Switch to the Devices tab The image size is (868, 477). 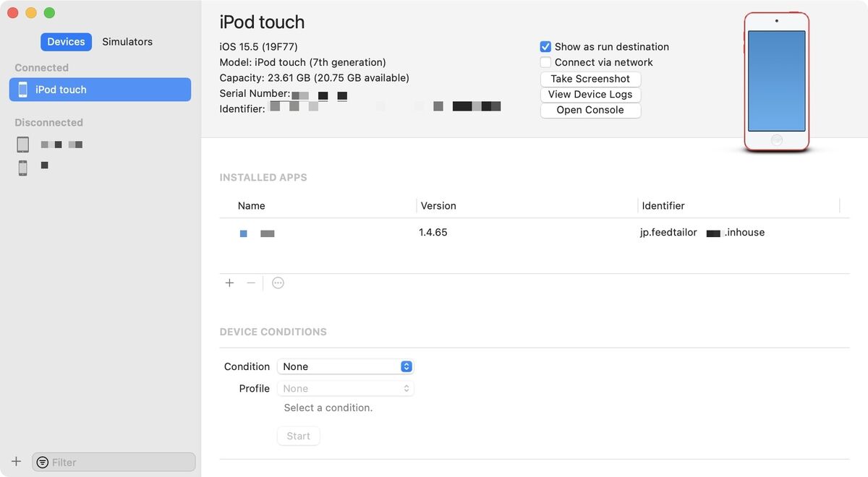[66, 42]
